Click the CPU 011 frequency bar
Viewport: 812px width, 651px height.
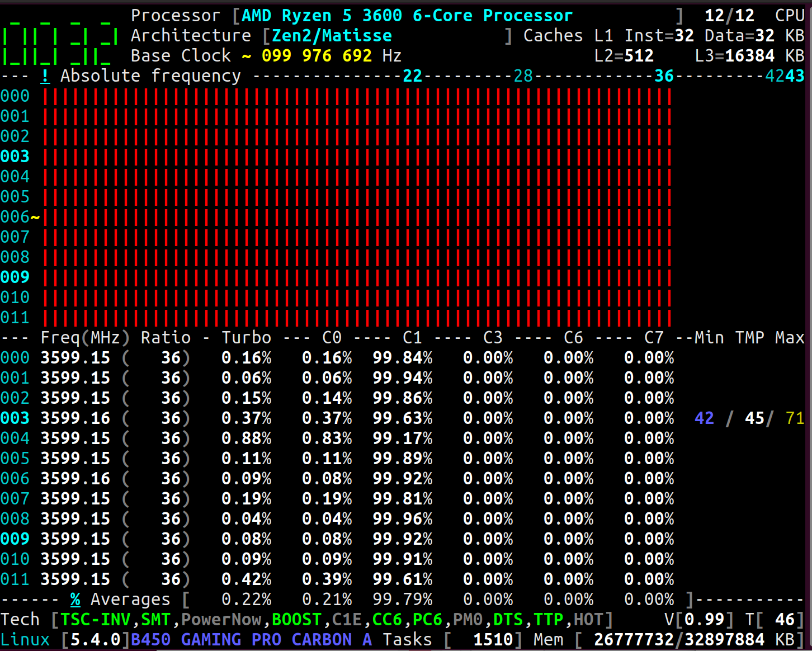[357, 318]
